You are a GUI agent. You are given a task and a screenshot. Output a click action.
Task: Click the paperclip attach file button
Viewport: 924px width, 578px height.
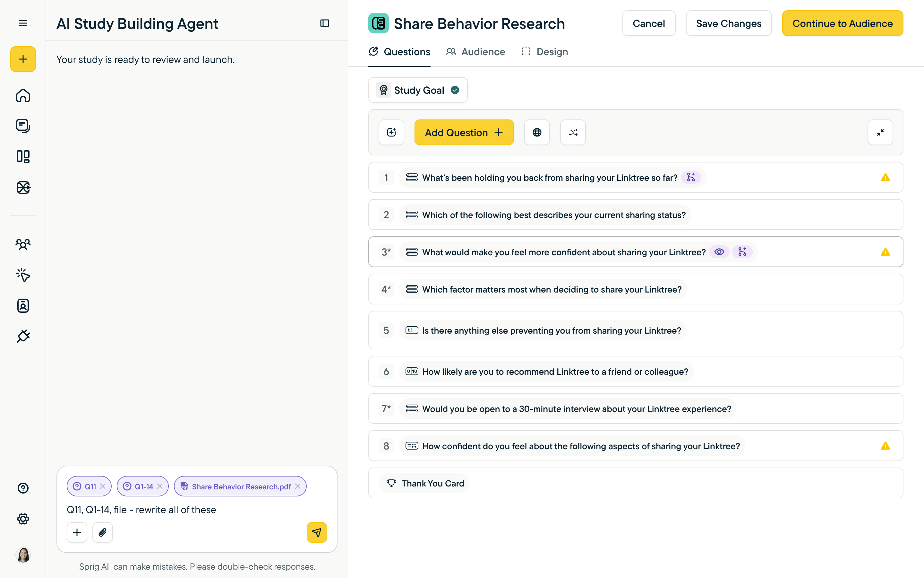click(102, 532)
